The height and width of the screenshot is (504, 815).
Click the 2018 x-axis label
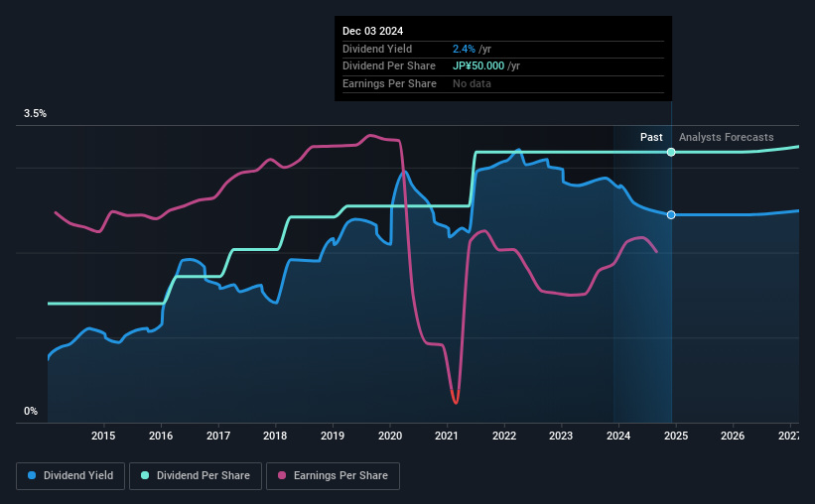tap(275, 436)
